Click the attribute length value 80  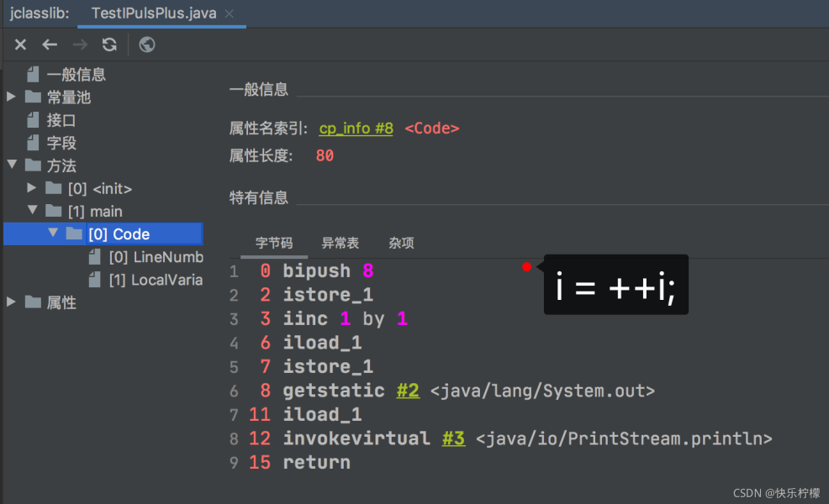pyautogui.click(x=325, y=156)
